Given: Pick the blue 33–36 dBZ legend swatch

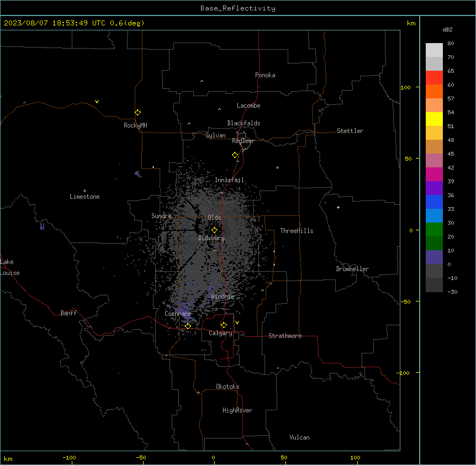Looking at the screenshot, I should click(434, 202).
